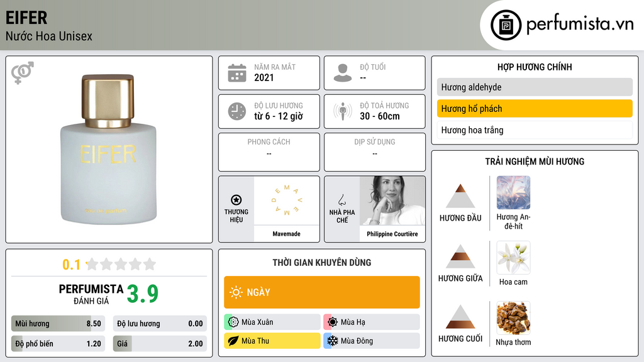Open the Philippine Courtière perfumer photo
644x362 pixels.
point(392,200)
